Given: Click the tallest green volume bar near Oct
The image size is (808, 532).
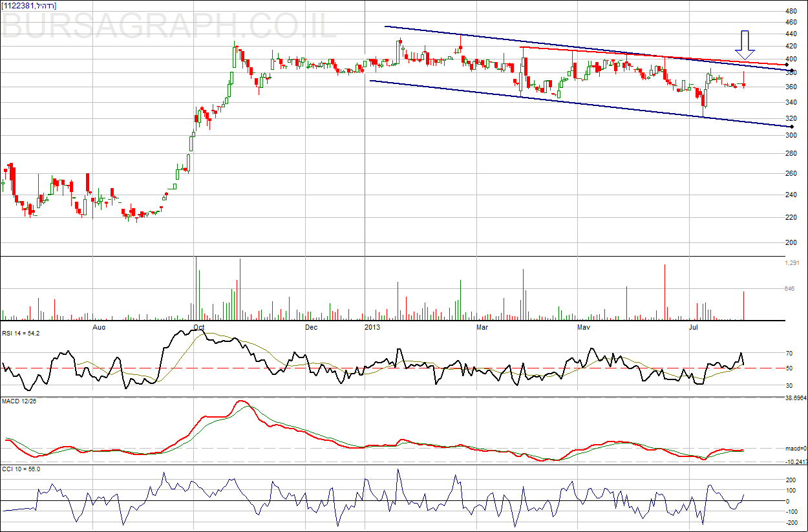Looking at the screenshot, I should pyautogui.click(x=196, y=289).
